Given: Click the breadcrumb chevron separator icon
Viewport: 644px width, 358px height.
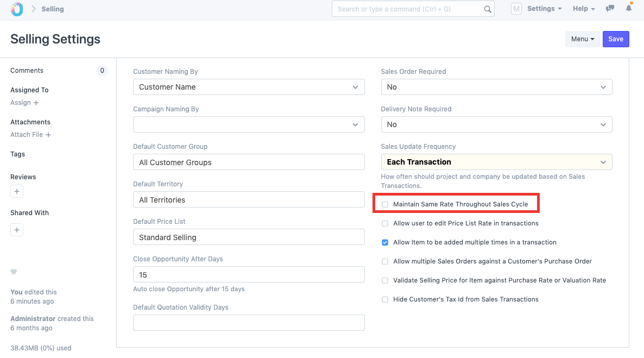Looking at the screenshot, I should [34, 9].
